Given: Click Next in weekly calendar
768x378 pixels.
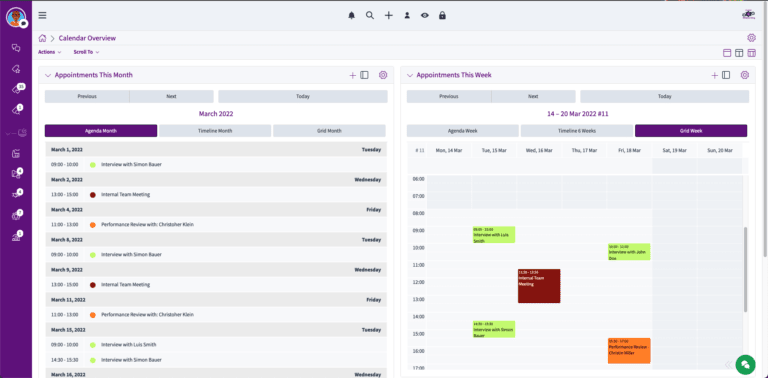Looking at the screenshot, I should tap(533, 96).
